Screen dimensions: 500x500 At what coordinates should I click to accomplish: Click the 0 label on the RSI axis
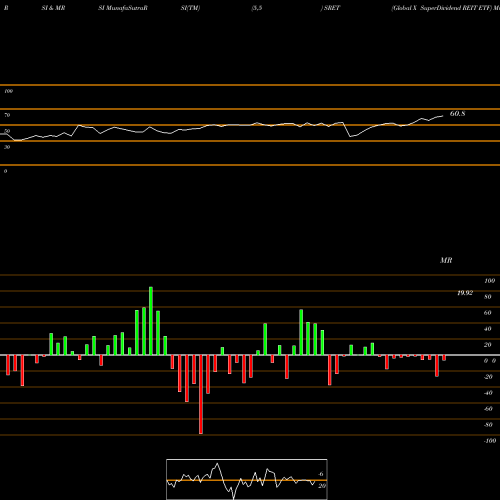5,171
